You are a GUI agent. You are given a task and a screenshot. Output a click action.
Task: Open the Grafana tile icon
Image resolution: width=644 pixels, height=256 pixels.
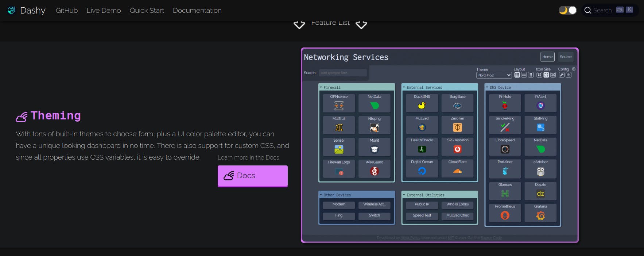point(540,215)
